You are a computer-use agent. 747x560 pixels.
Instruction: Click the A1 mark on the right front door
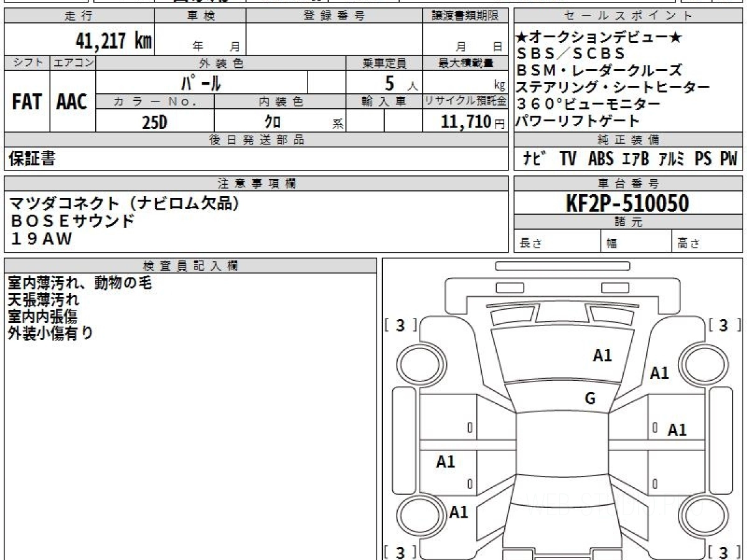point(677,430)
